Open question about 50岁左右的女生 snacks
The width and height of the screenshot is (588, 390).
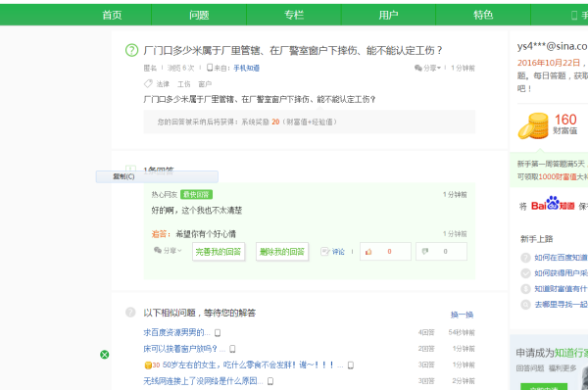[x=253, y=365]
